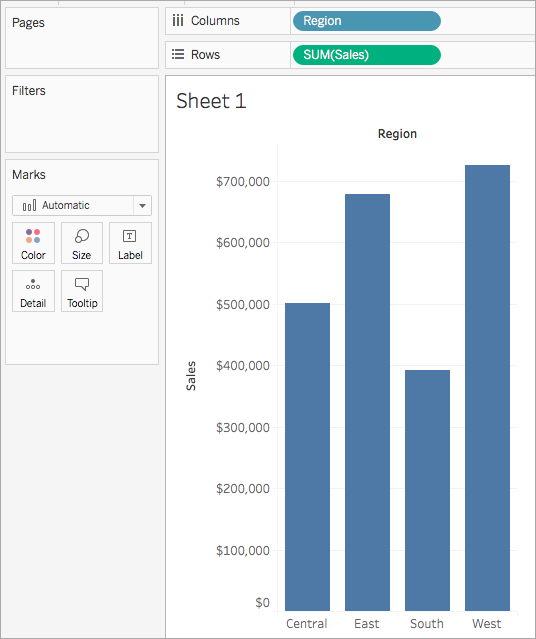Open the Size marks card
Image resolution: width=536 pixels, height=639 pixels.
[x=82, y=243]
